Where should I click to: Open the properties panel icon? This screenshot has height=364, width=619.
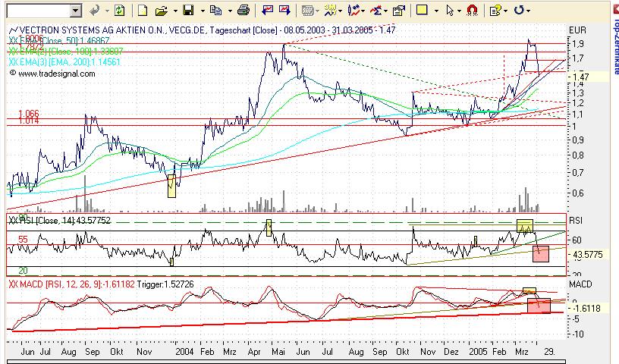[399, 11]
